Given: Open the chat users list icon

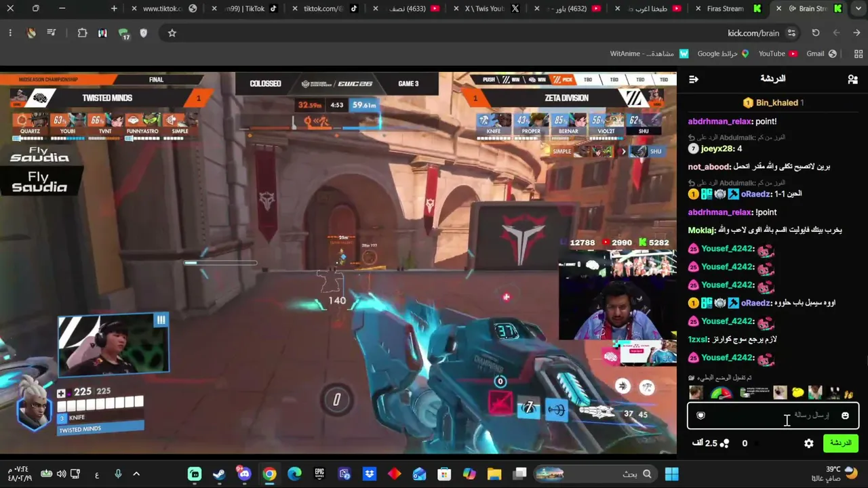Looking at the screenshot, I should tap(852, 79).
